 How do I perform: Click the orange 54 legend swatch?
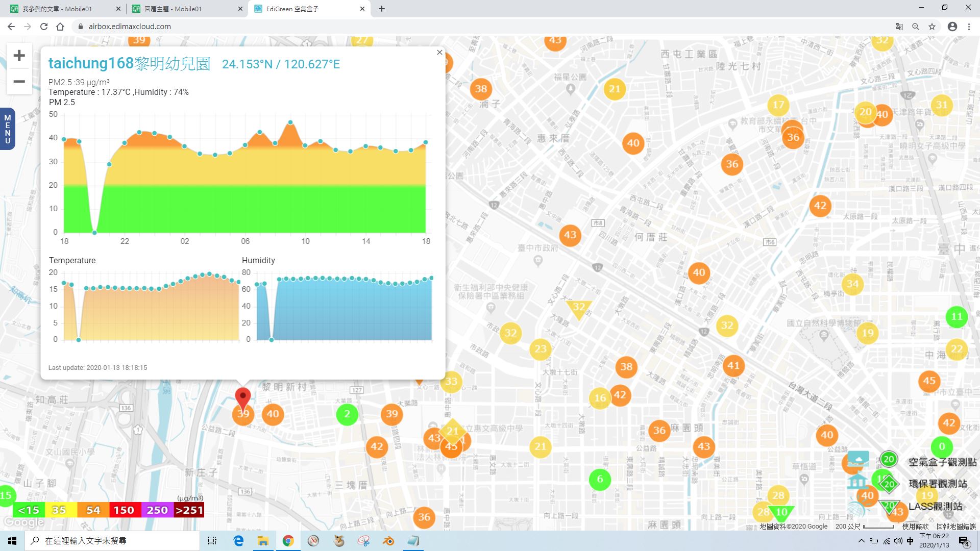pos(93,510)
